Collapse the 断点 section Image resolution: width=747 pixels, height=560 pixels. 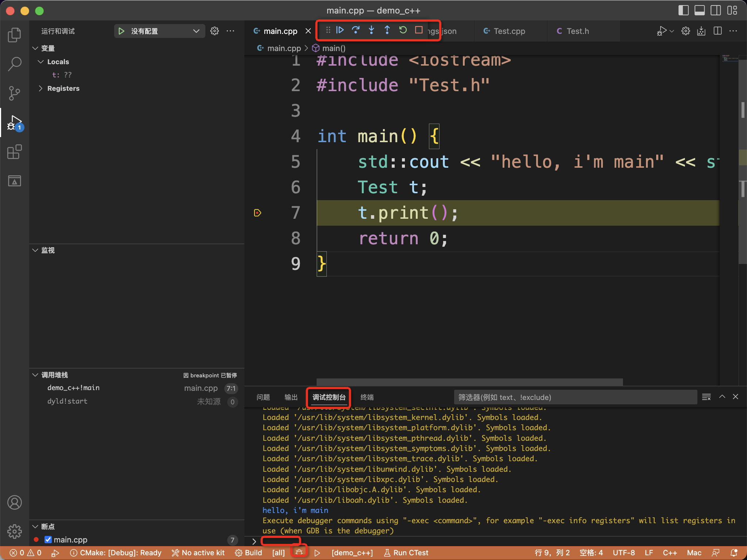(35, 526)
